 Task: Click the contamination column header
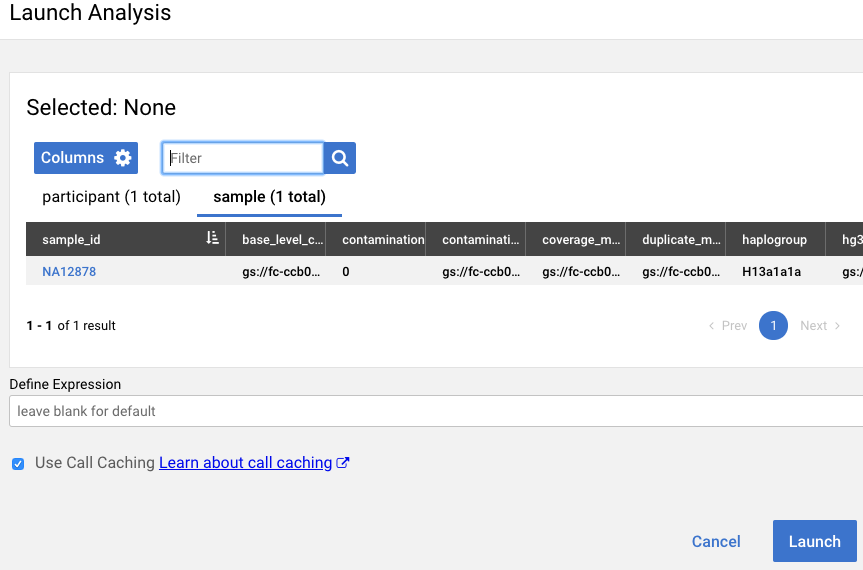(x=383, y=240)
